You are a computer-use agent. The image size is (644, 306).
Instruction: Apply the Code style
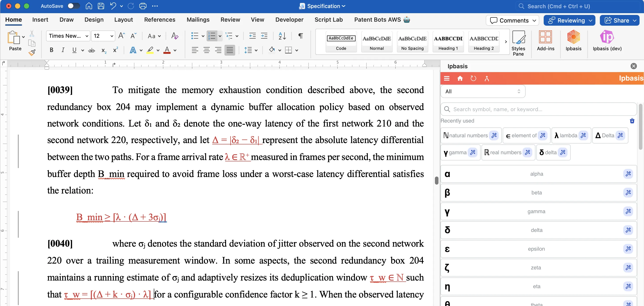pos(341,42)
